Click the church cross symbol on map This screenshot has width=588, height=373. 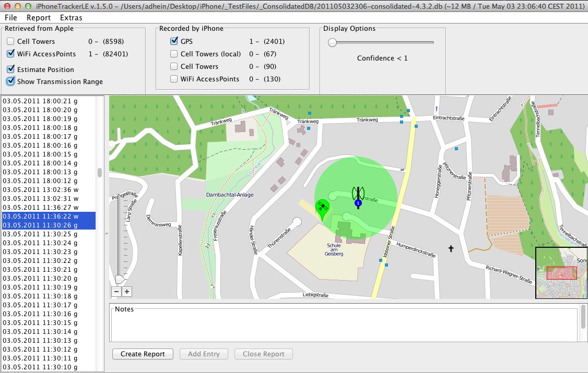click(451, 249)
